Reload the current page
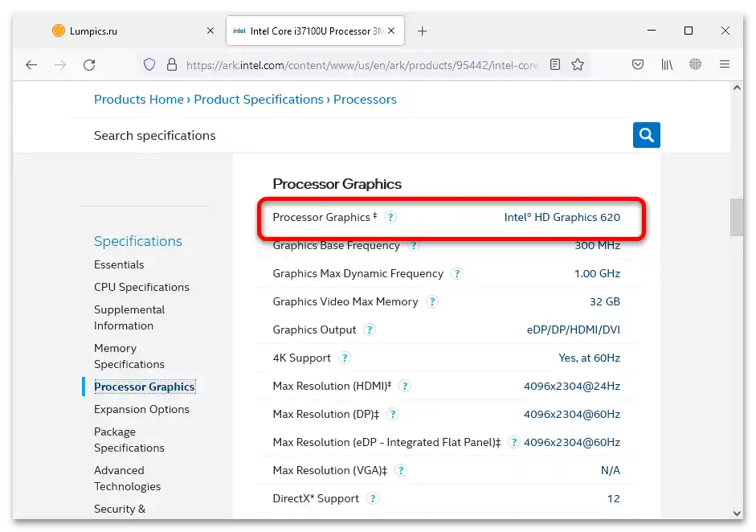 coord(89,64)
